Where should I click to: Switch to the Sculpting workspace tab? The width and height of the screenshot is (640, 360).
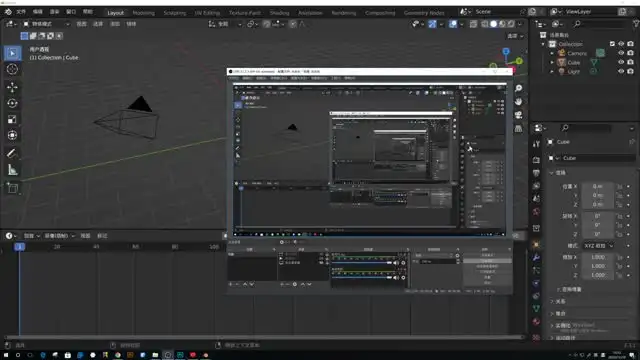click(x=175, y=13)
